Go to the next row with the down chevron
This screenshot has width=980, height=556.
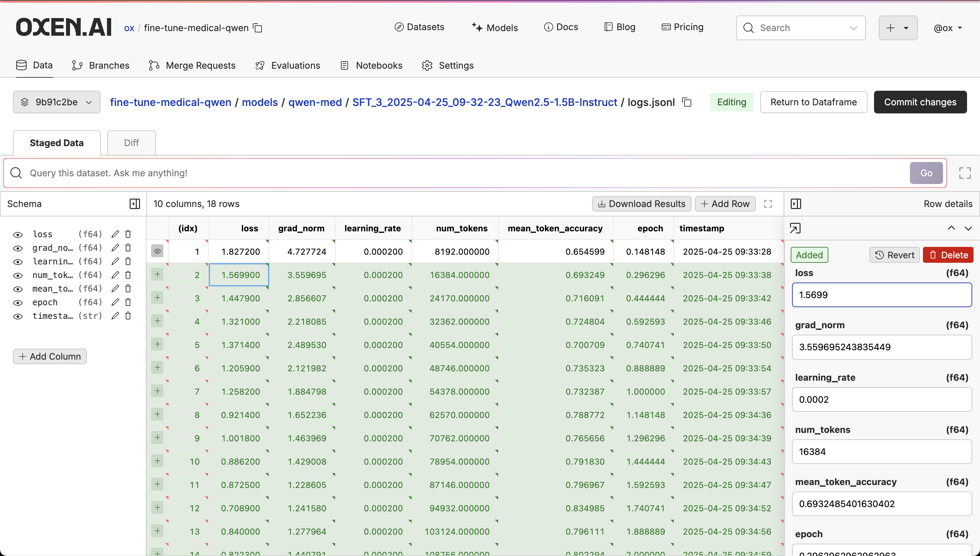click(968, 228)
